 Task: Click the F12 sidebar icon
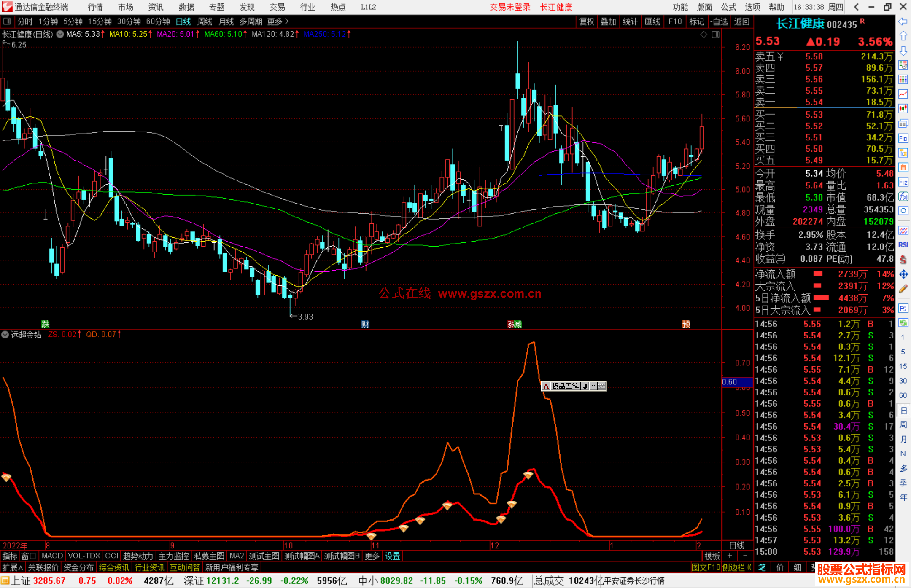(x=903, y=182)
